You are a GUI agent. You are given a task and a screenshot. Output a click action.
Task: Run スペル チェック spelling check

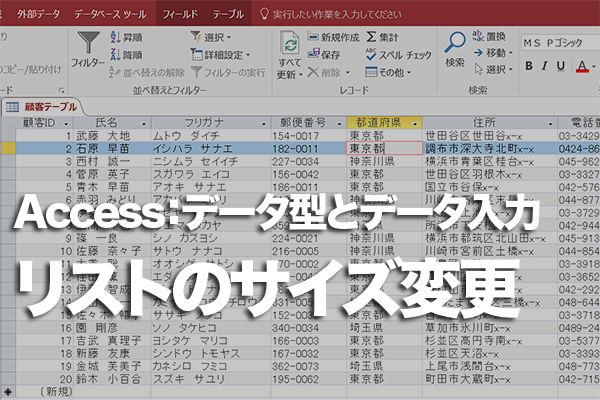pyautogui.click(x=398, y=55)
